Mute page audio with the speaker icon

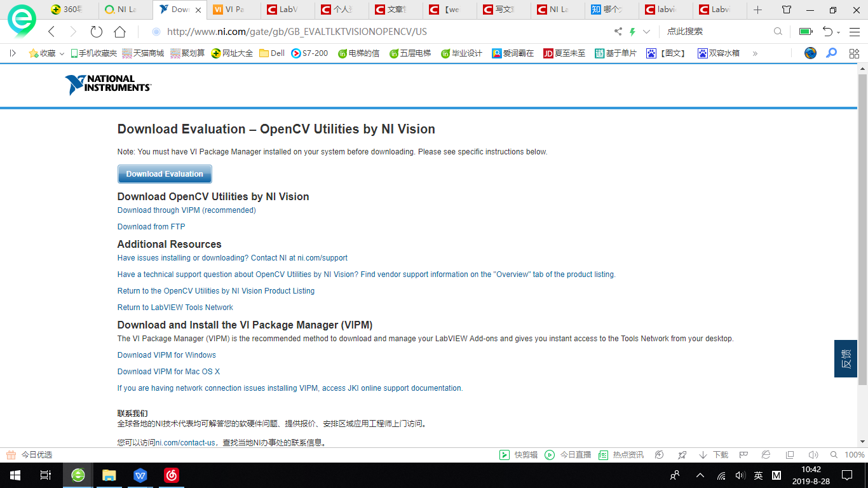point(813,454)
